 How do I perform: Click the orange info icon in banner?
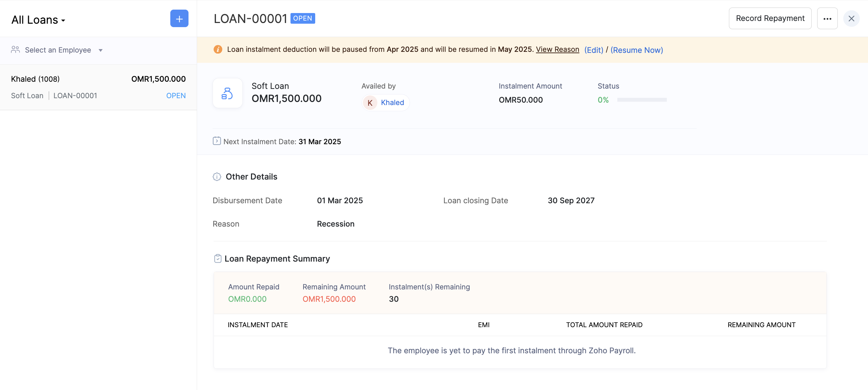click(218, 49)
